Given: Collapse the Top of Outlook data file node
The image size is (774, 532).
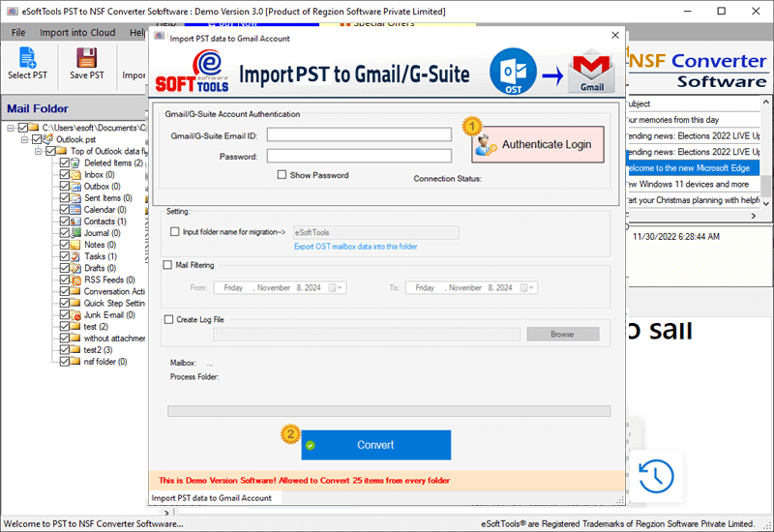Looking at the screenshot, I should (x=38, y=151).
